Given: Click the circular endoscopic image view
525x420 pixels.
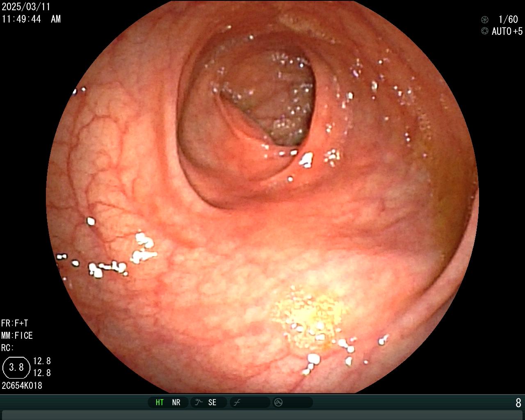Looking at the screenshot, I should [262, 197].
